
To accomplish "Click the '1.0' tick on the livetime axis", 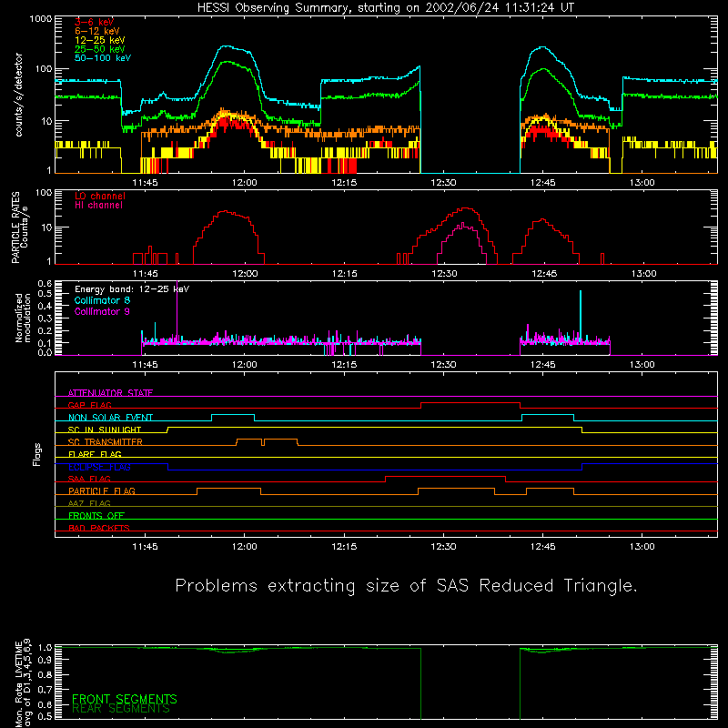I will pyautogui.click(x=45, y=648).
